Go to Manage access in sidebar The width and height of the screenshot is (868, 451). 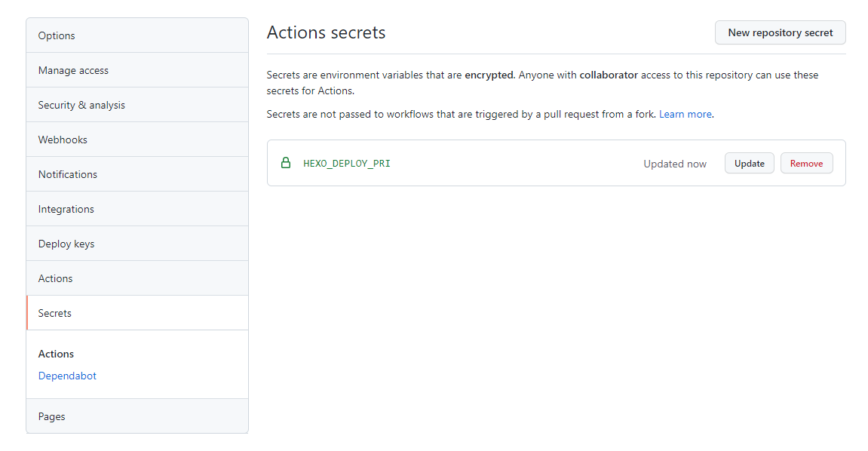[73, 70]
